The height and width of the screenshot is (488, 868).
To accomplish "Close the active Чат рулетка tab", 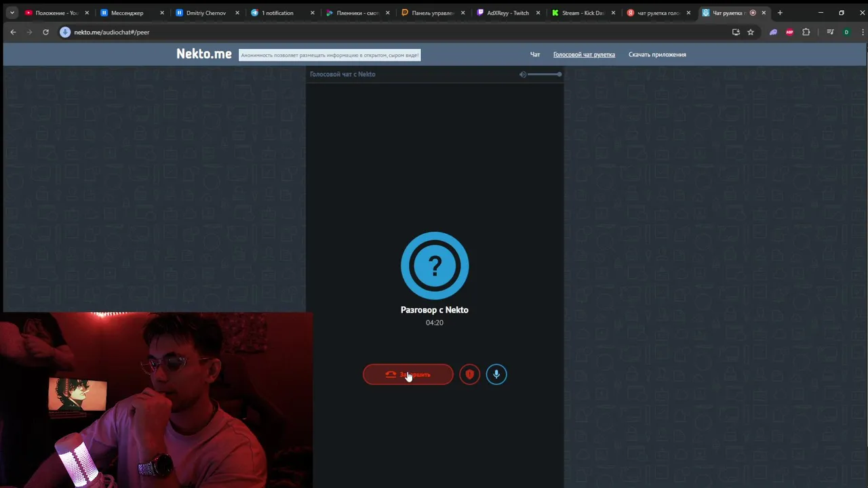I will click(764, 13).
